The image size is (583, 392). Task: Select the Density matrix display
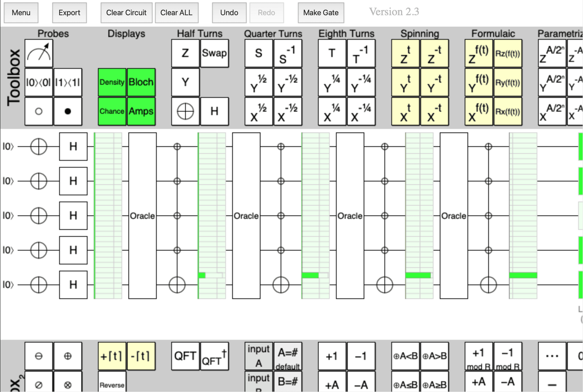coord(112,82)
